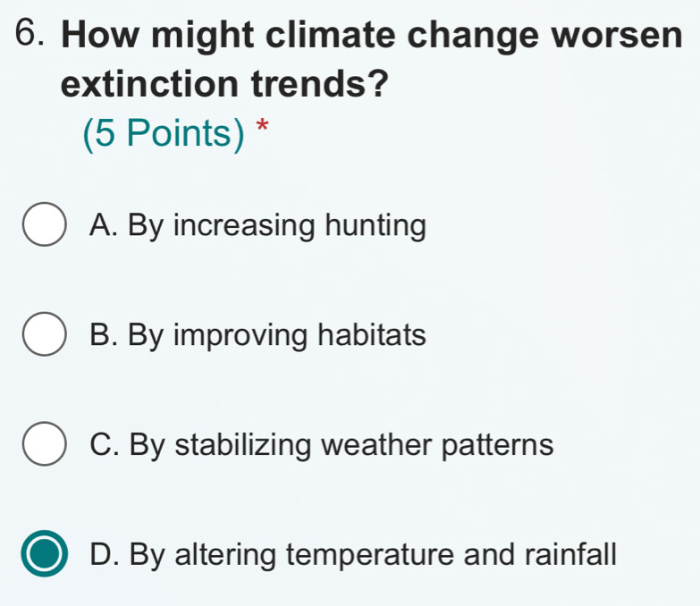The image size is (700, 606).
Task: Click the selected radio button for option D
Action: [44, 555]
